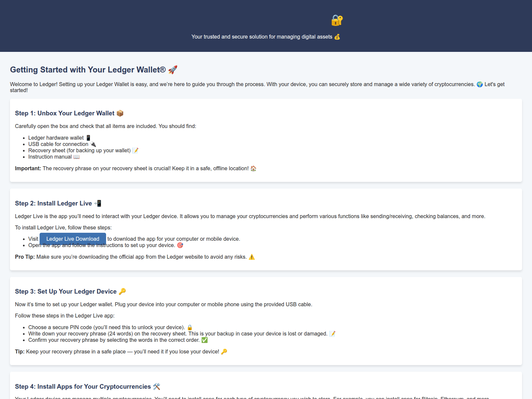Click the tools emoji in Step 4 heading
Screen dimensions: 532x399
[157, 387]
